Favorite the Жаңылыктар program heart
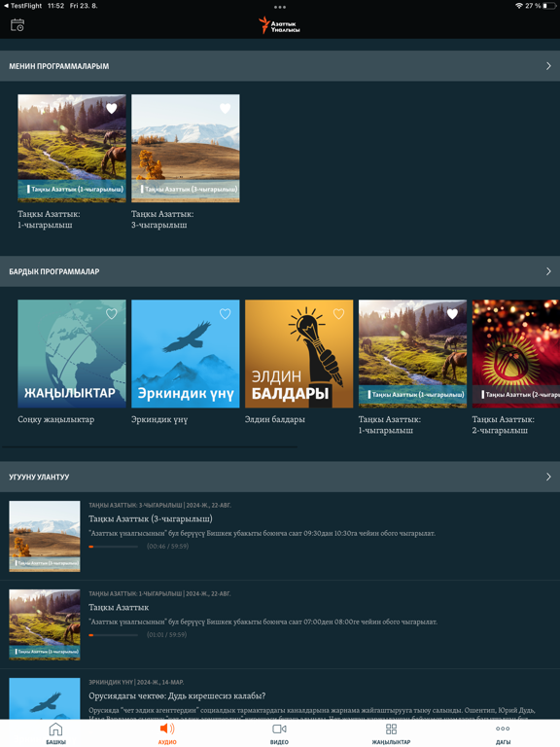Viewport: 560px width, 747px height. coord(112,313)
